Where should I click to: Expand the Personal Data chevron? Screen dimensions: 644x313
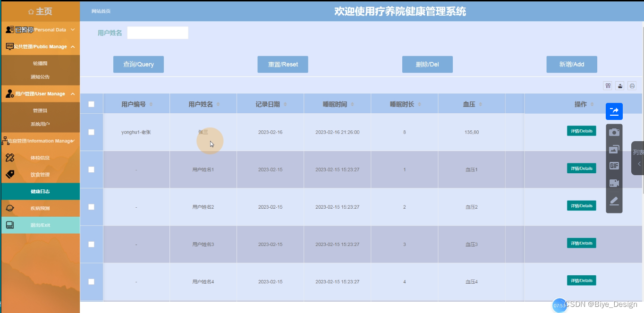tap(73, 30)
